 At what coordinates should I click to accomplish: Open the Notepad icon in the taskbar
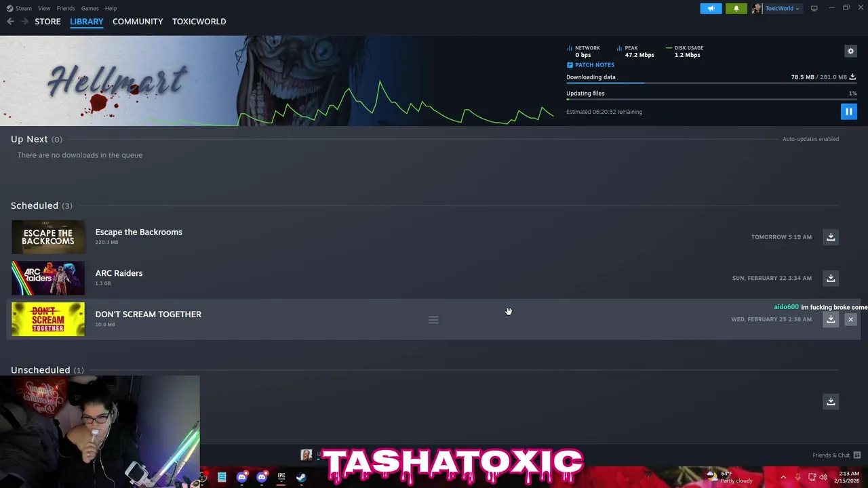[x=222, y=477]
